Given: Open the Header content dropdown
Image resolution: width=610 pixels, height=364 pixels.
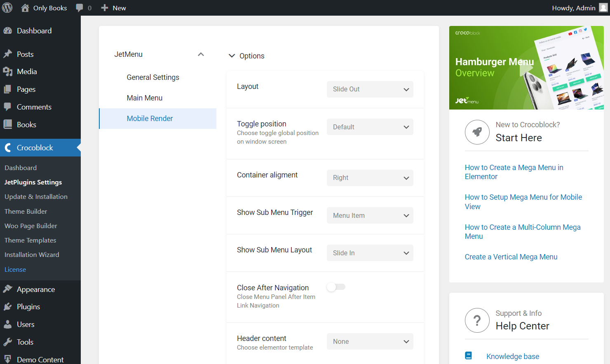Looking at the screenshot, I should pyautogui.click(x=370, y=341).
